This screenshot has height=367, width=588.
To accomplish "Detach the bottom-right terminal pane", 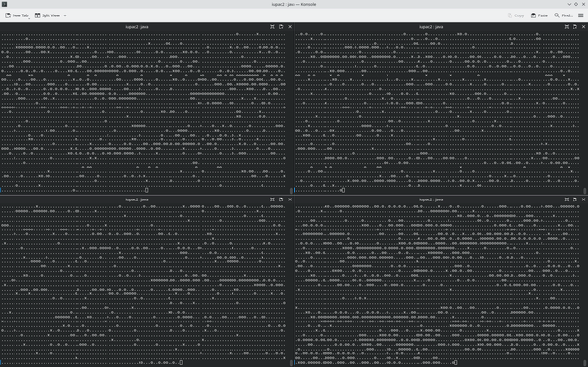I will (x=574, y=199).
